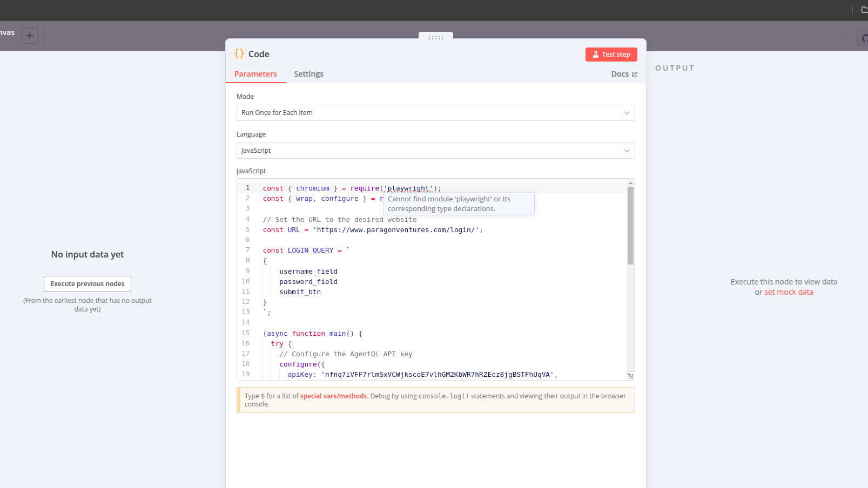The image size is (868, 488).
Task: Click 'submit_btn' in code editor
Action: tap(300, 292)
